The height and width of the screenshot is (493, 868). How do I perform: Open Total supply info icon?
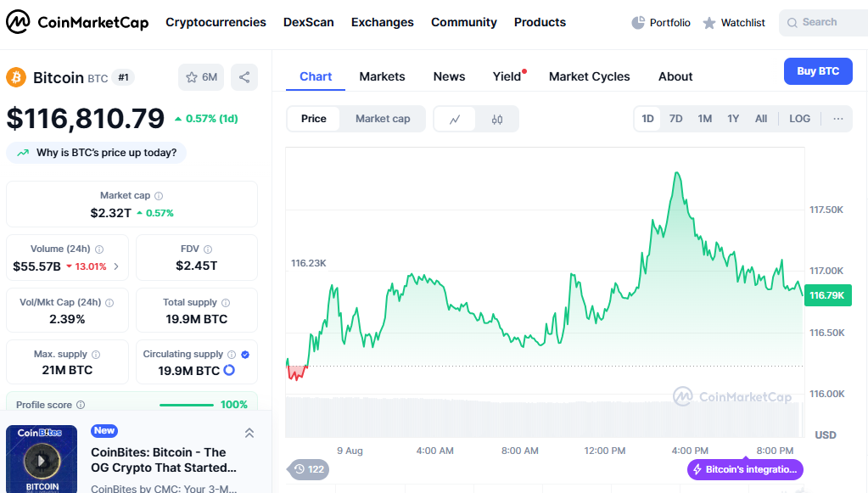click(x=226, y=303)
